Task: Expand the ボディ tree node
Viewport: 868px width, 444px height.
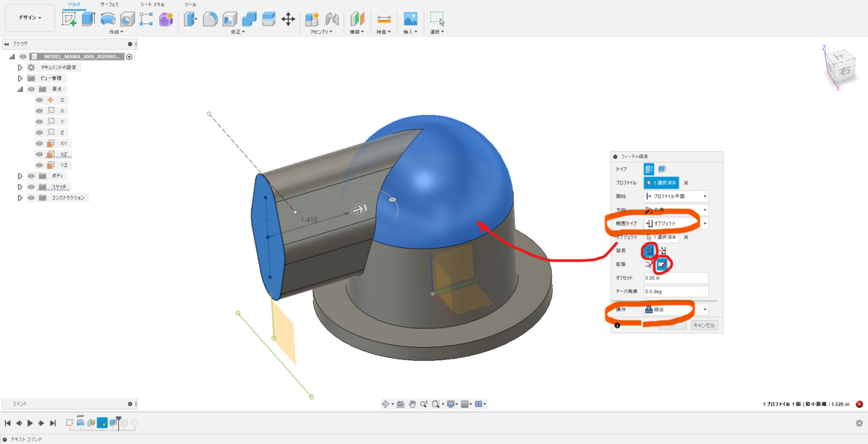Action: pyautogui.click(x=20, y=176)
